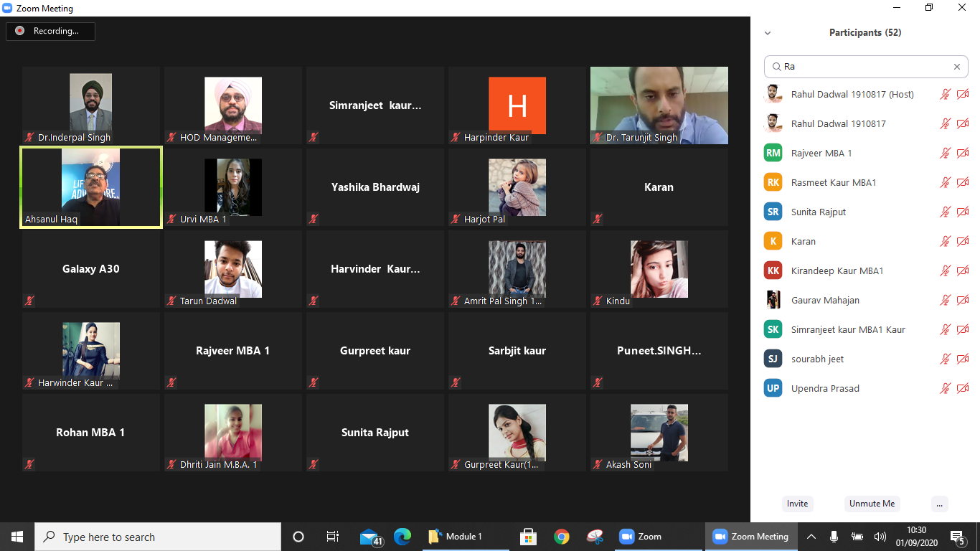Toggle mute icon for Karan in participants list
Screen dimensions: 980x551
pyautogui.click(x=946, y=241)
